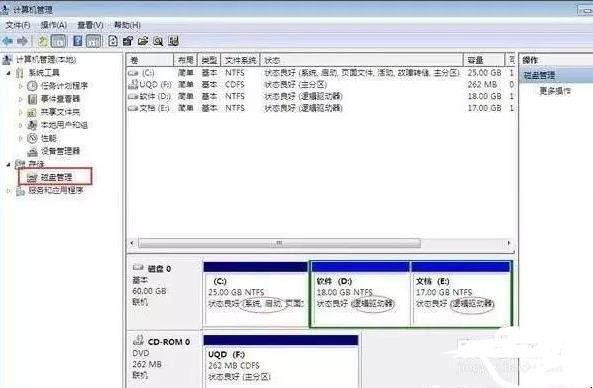The height and width of the screenshot is (388, 593).
Task: Toggle the action pane toolbar button
Action: click(x=93, y=41)
